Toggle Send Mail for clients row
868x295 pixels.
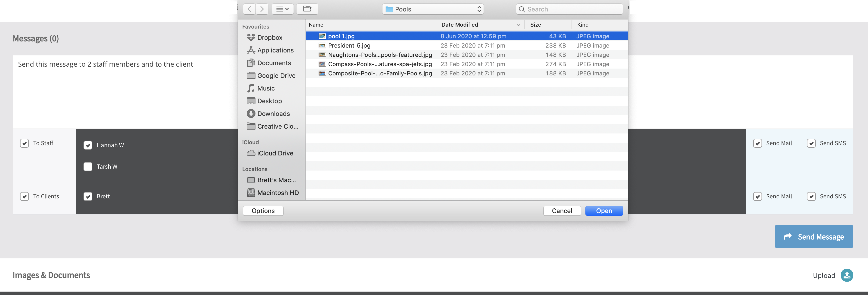point(757,197)
